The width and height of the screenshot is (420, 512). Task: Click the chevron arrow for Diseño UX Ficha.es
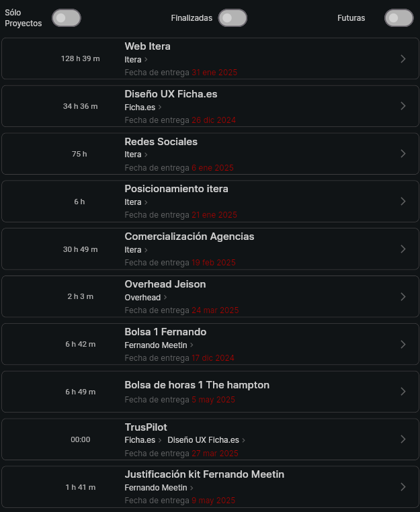point(403,106)
